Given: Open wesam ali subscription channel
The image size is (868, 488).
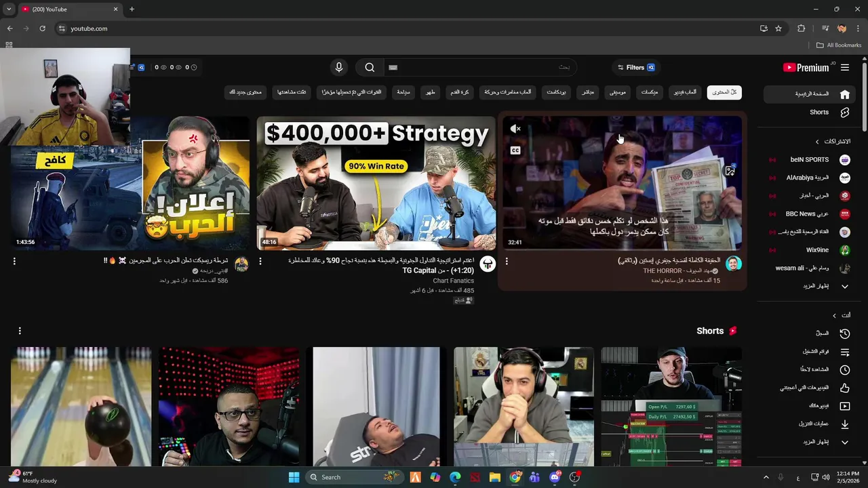Looking at the screenshot, I should (810, 268).
